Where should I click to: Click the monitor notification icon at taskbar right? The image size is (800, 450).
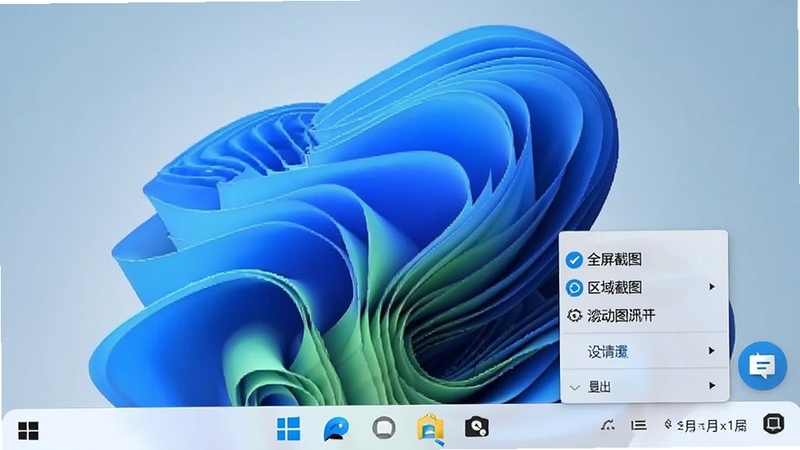point(773,424)
